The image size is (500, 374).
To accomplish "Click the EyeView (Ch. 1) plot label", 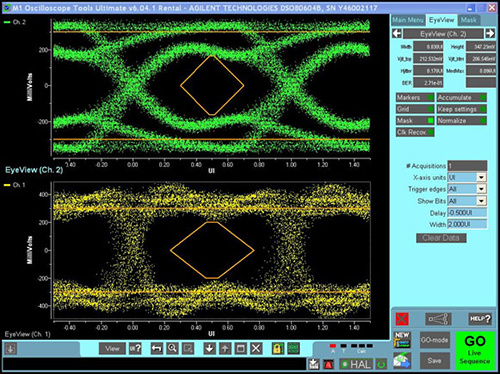I will coord(28,334).
